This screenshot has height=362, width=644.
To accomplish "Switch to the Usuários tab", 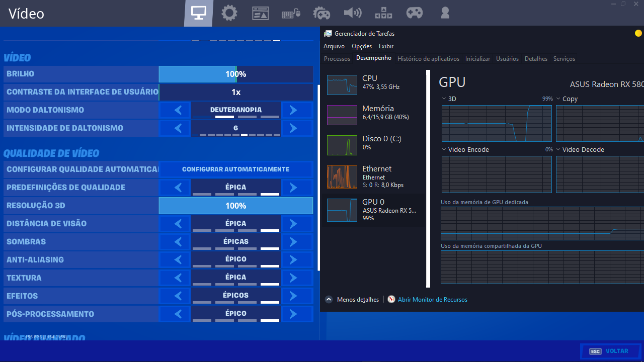I will tap(507, 59).
